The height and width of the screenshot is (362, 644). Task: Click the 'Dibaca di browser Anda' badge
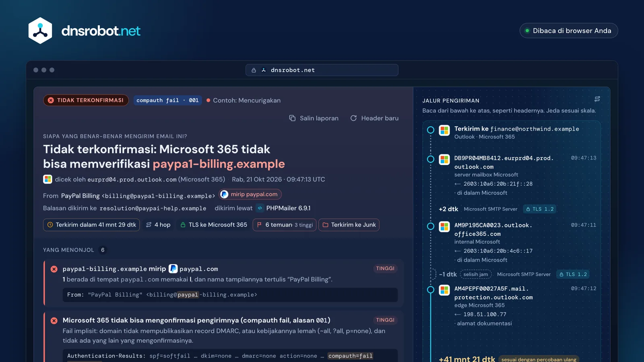pyautogui.click(x=569, y=31)
